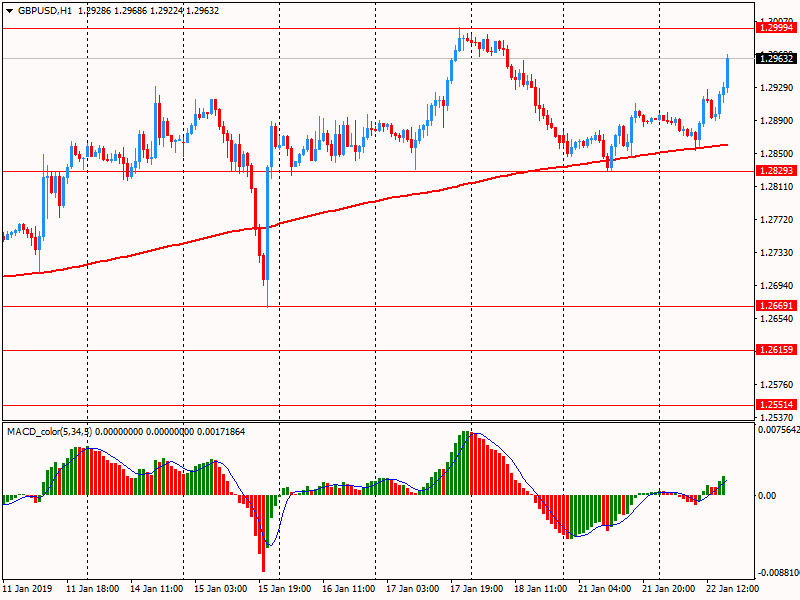
Task: Click the latest blue candle at chart right edge
Action: point(727,73)
